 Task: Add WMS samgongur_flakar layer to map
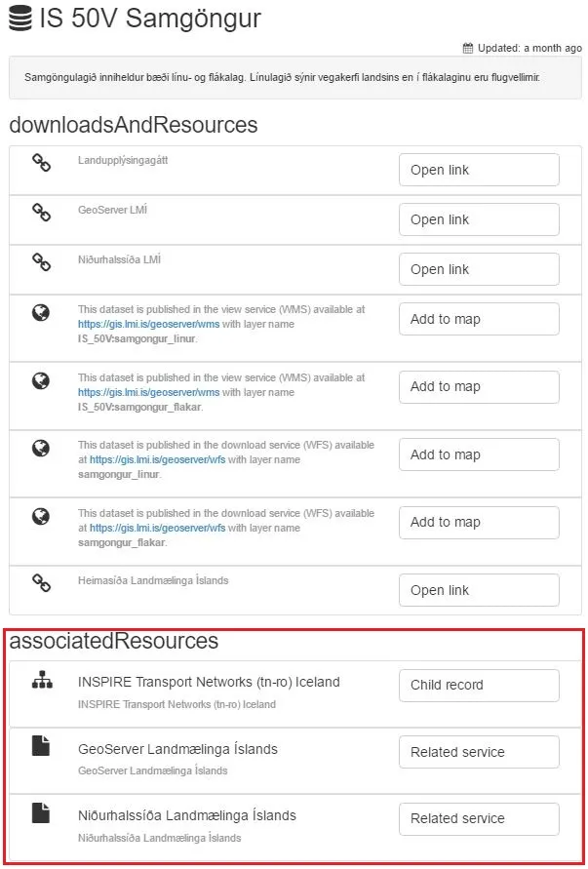(479, 386)
